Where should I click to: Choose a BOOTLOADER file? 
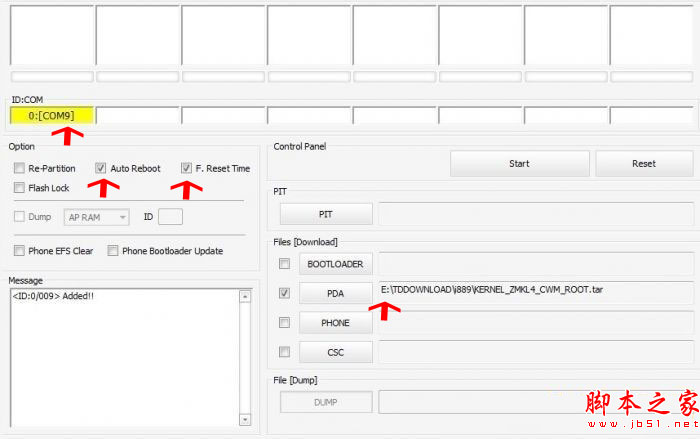tap(335, 264)
